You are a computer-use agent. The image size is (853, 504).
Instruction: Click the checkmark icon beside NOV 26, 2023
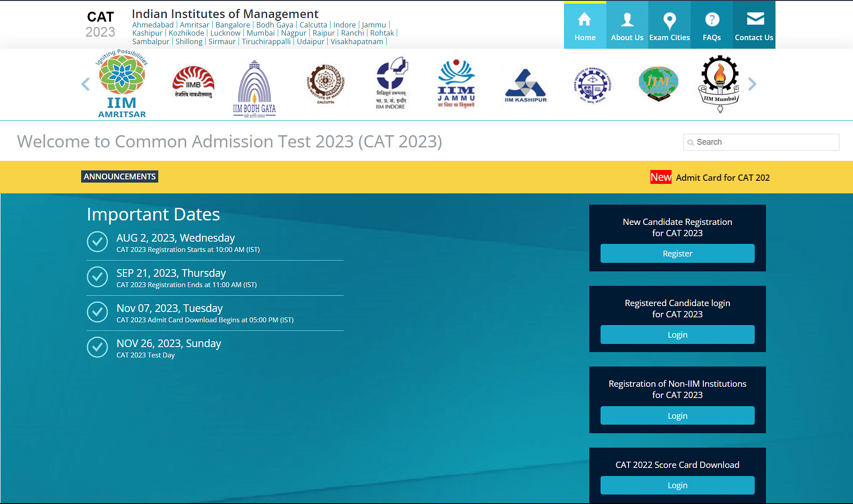click(x=97, y=347)
